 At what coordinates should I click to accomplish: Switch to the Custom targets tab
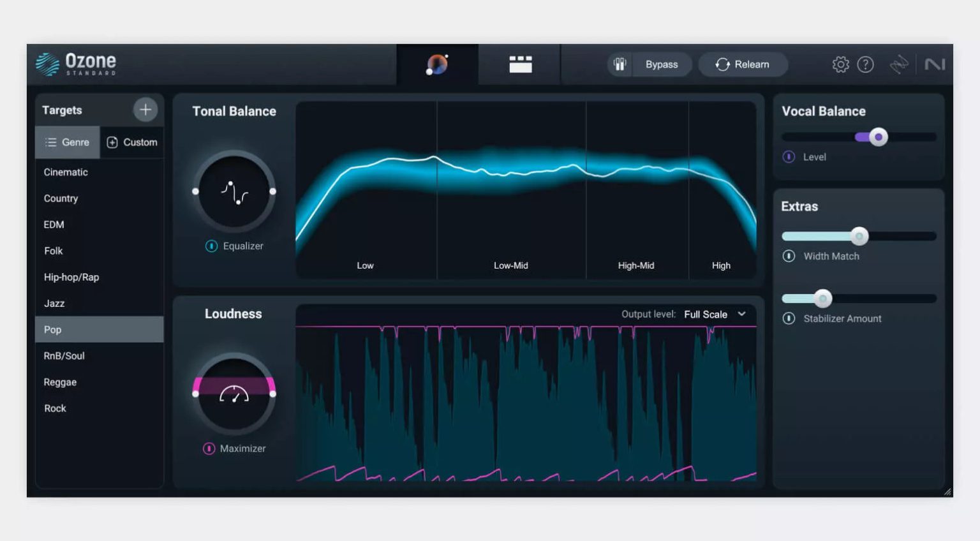[x=132, y=142]
